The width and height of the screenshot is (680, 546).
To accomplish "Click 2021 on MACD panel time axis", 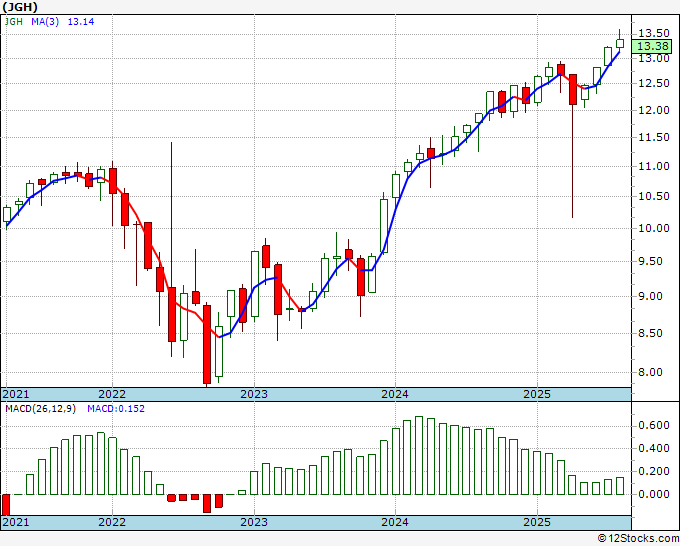I will click(x=16, y=522).
